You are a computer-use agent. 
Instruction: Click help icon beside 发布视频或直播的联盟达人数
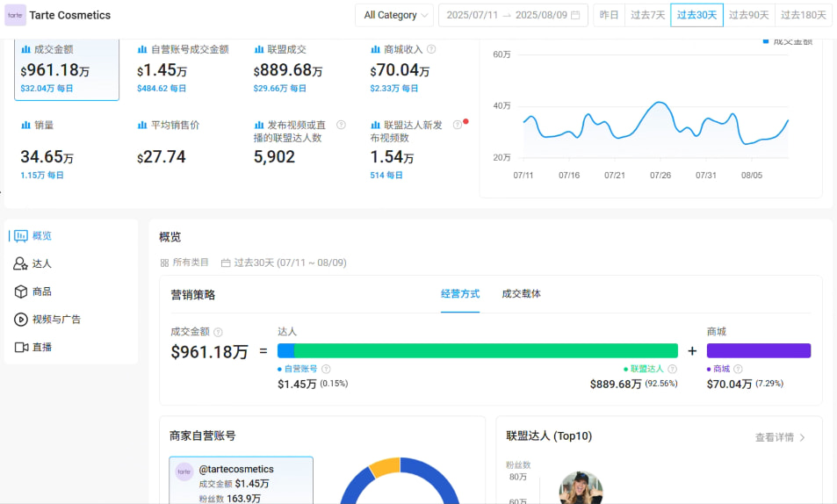coord(341,125)
